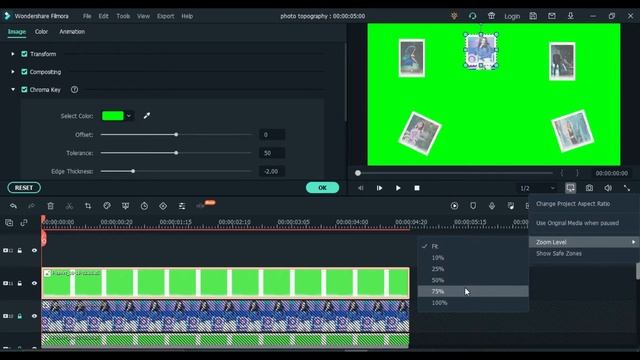The width and height of the screenshot is (640, 360).
Task: Open the mail envelope icon
Action: [x=552, y=16]
